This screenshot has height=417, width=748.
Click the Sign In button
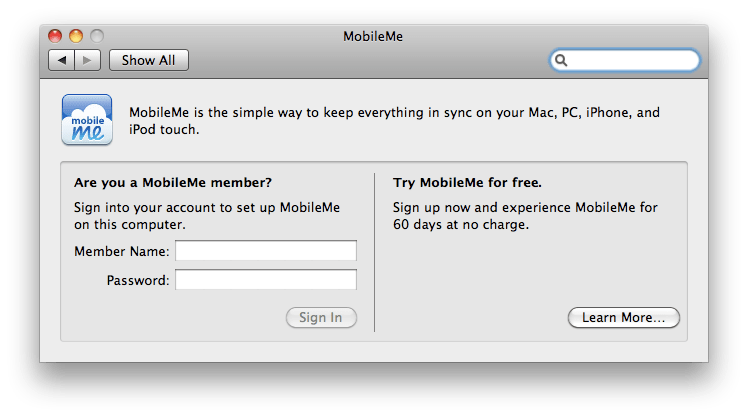point(321,318)
